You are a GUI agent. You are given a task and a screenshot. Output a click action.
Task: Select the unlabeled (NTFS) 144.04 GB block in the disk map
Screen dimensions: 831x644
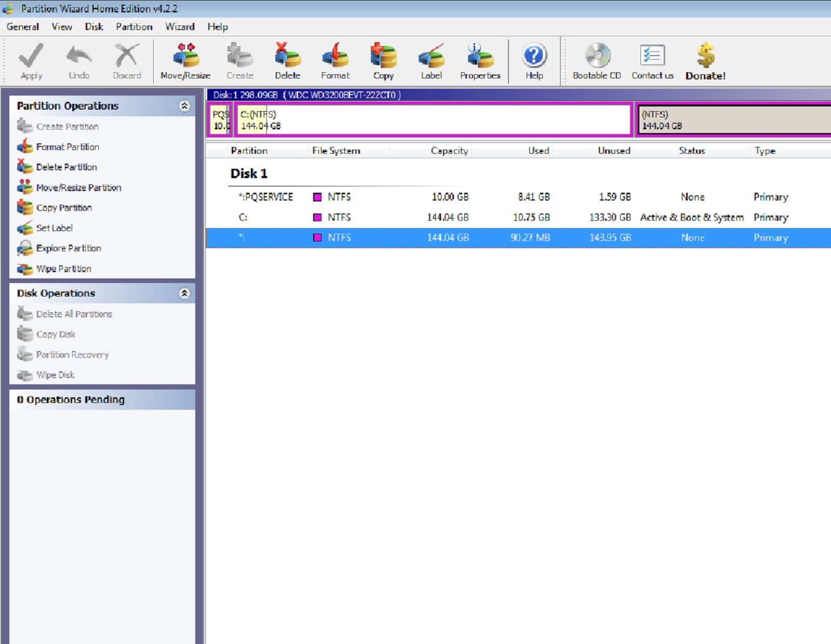pos(734,120)
